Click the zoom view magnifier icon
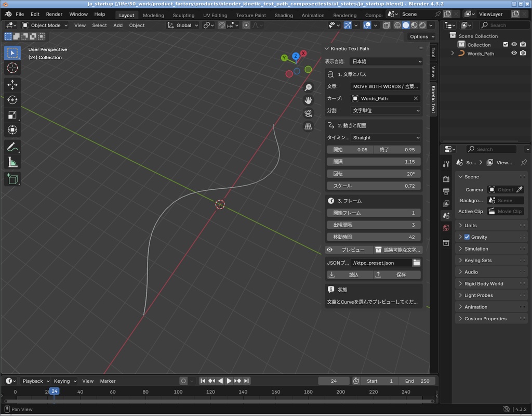This screenshot has height=416, width=532. (x=308, y=87)
